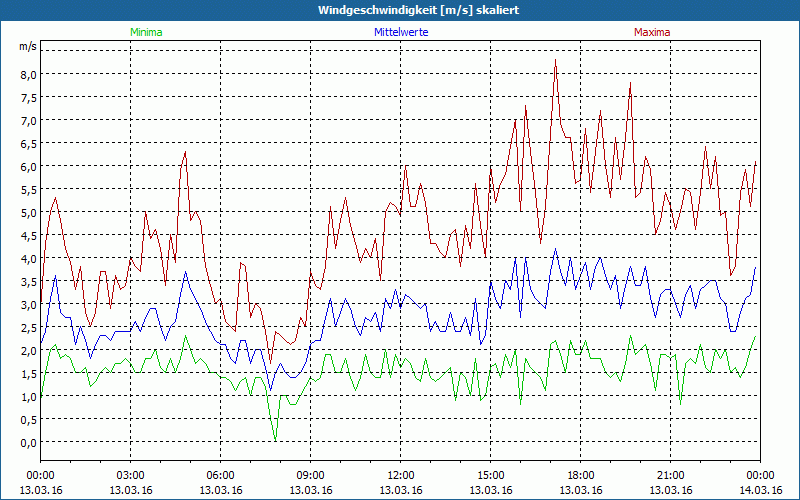The width and height of the screenshot is (800, 500).
Task: Click the Maxima legend label
Action: pyautogui.click(x=652, y=33)
